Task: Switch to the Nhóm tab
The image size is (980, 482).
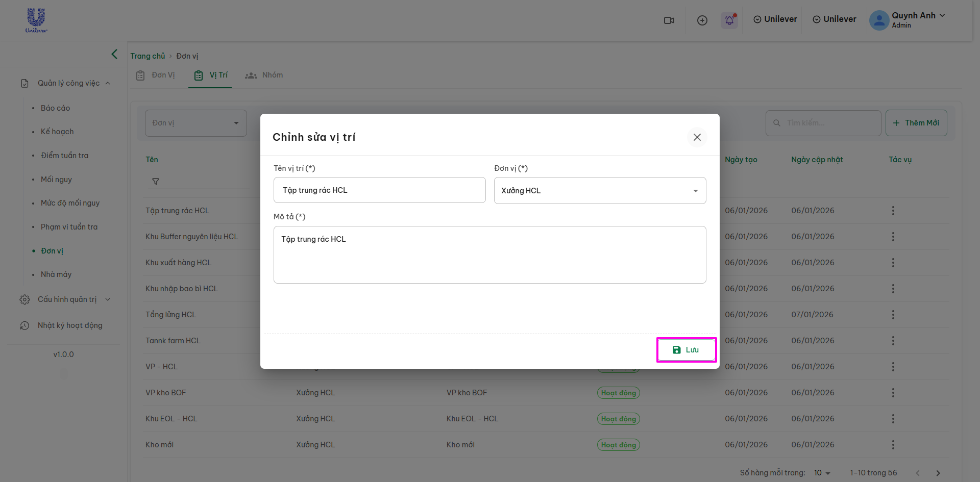Action: pos(264,75)
